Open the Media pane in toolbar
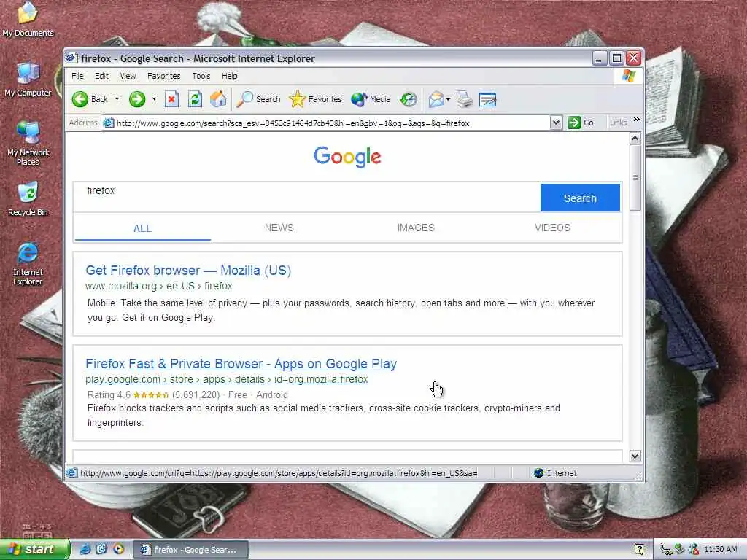 [371, 99]
